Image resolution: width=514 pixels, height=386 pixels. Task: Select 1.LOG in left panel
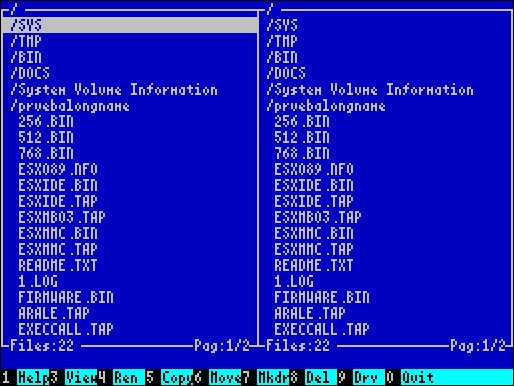(x=38, y=281)
